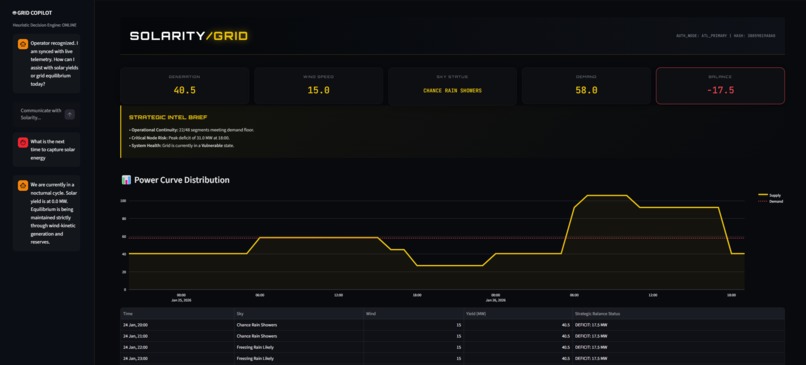
Task: Sort table by Sky column header
Action: [x=299, y=314]
